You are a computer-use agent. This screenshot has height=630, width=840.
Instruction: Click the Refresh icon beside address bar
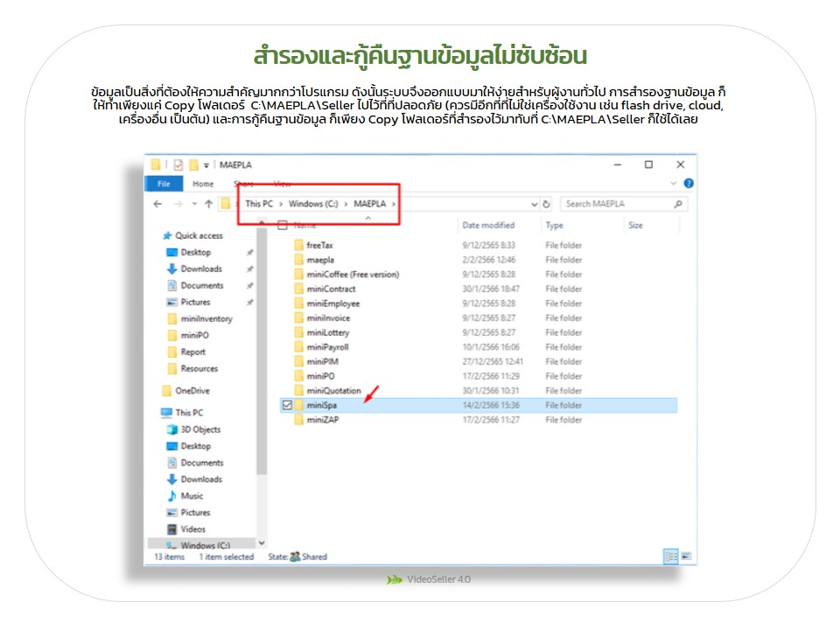click(547, 204)
